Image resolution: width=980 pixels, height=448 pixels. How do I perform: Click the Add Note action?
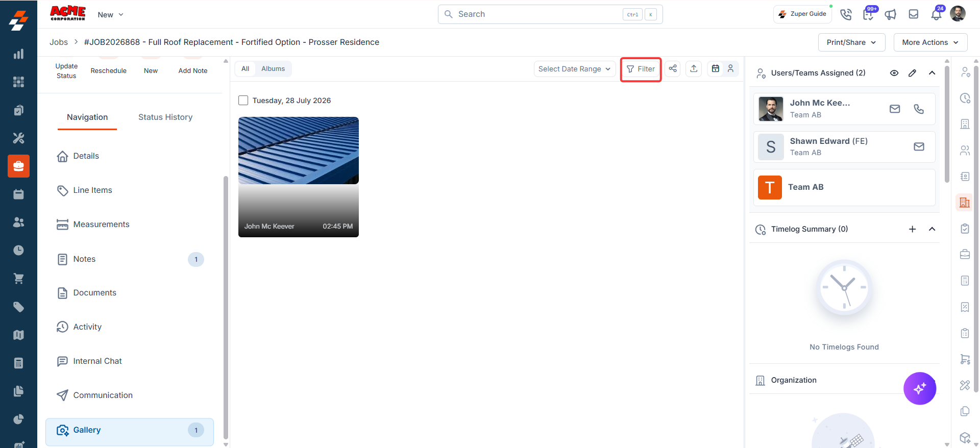[193, 71]
